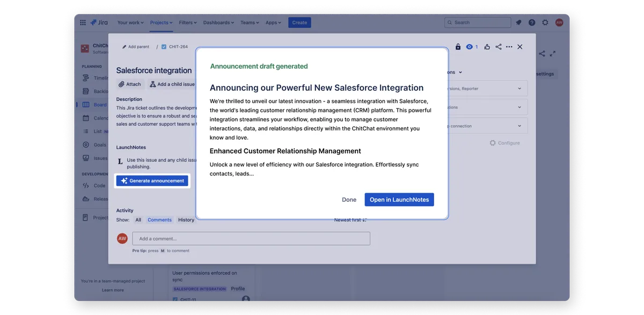Open the Jira app switcher grid icon
Screen dimensions: 644x315
(x=83, y=23)
